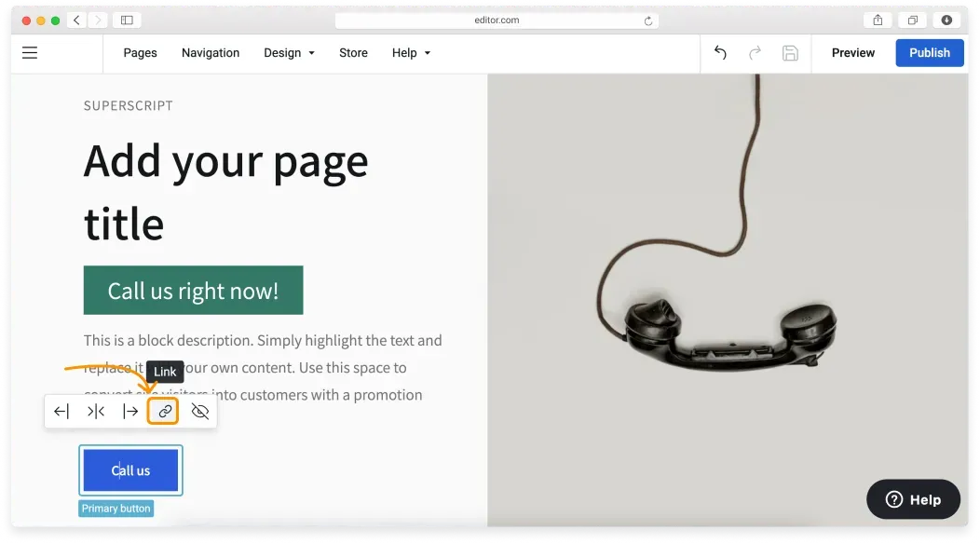Click the green Call us right now! block
This screenshot has height=544, width=980.
point(193,290)
